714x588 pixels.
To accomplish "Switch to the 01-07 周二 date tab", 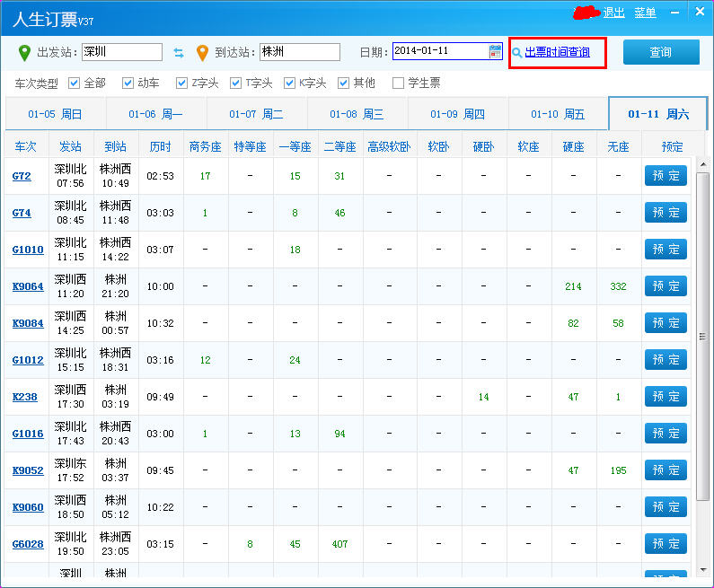I will point(257,114).
